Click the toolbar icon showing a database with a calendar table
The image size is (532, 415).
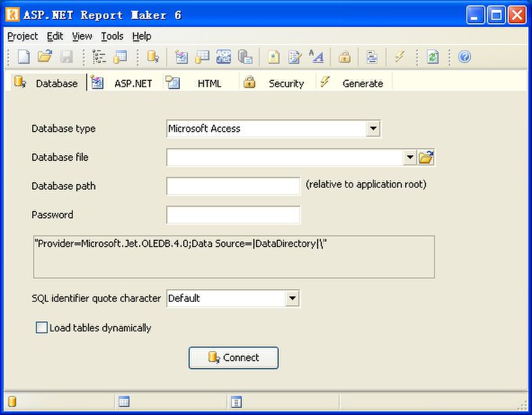pos(120,57)
